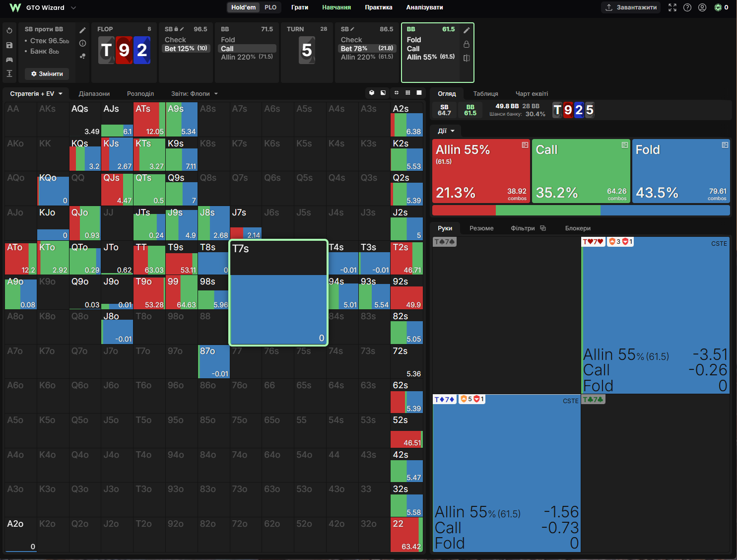Image resolution: width=737 pixels, height=560 pixels.
Task: Switch to the Таблиця tab
Action: 485,94
